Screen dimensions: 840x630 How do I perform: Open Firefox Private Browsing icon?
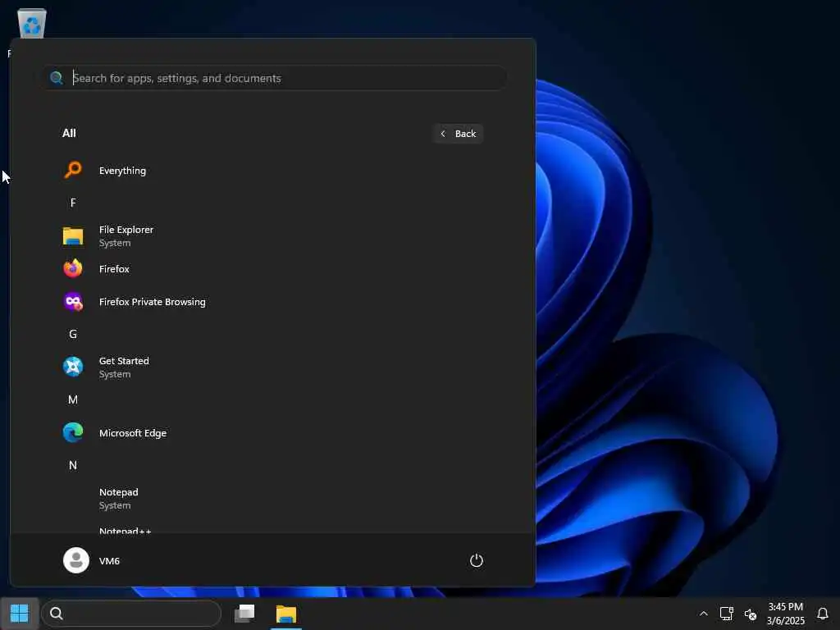[x=73, y=302]
